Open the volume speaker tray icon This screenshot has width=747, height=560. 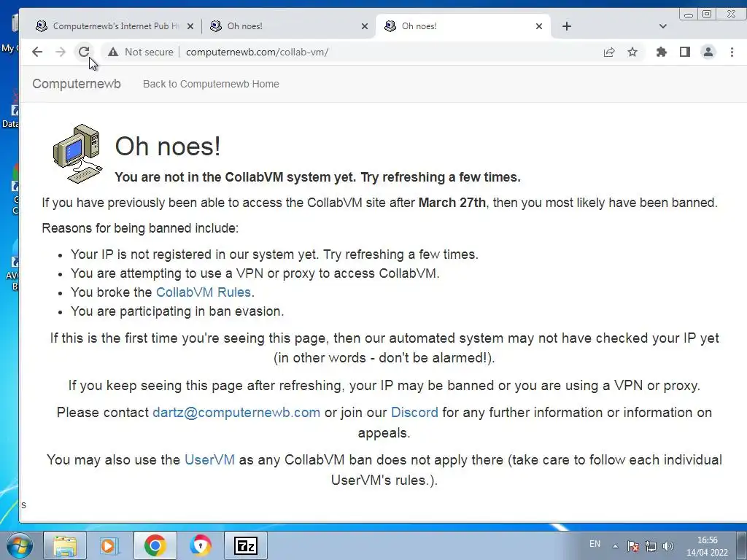(668, 546)
